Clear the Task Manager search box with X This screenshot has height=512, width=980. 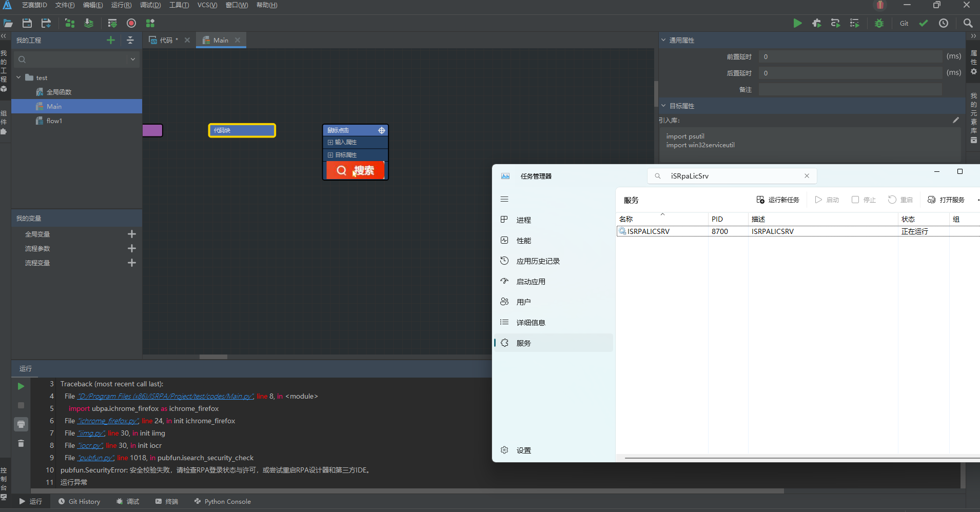click(807, 176)
